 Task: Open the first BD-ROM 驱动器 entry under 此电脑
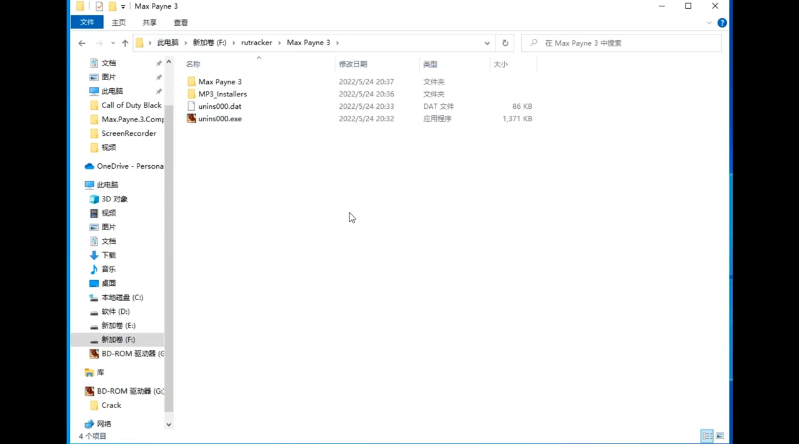[132, 353]
